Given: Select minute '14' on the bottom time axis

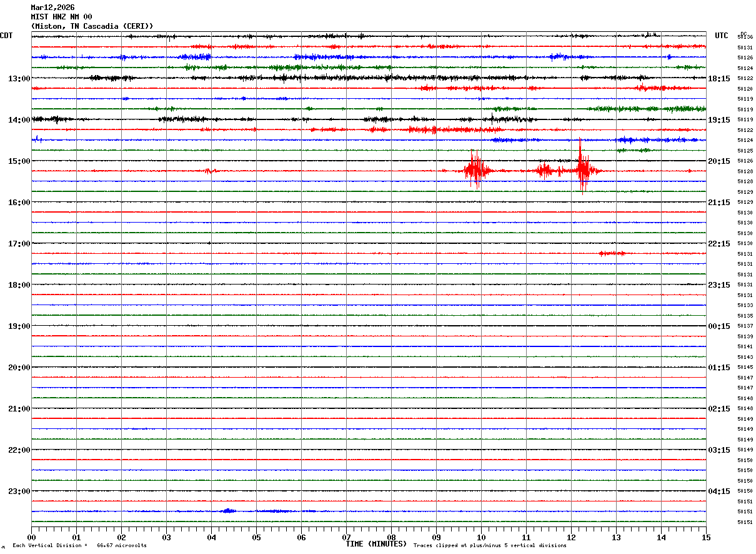Looking at the screenshot, I should (661, 537).
